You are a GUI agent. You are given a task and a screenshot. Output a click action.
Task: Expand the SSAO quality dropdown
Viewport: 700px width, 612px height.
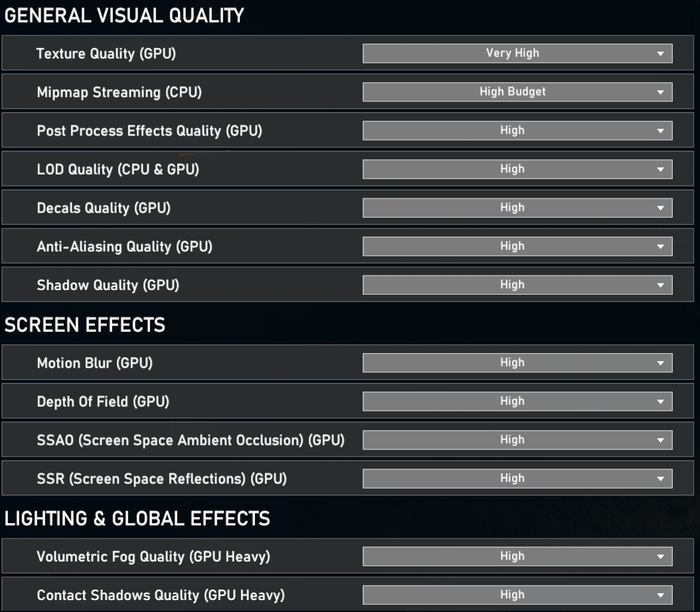517,440
